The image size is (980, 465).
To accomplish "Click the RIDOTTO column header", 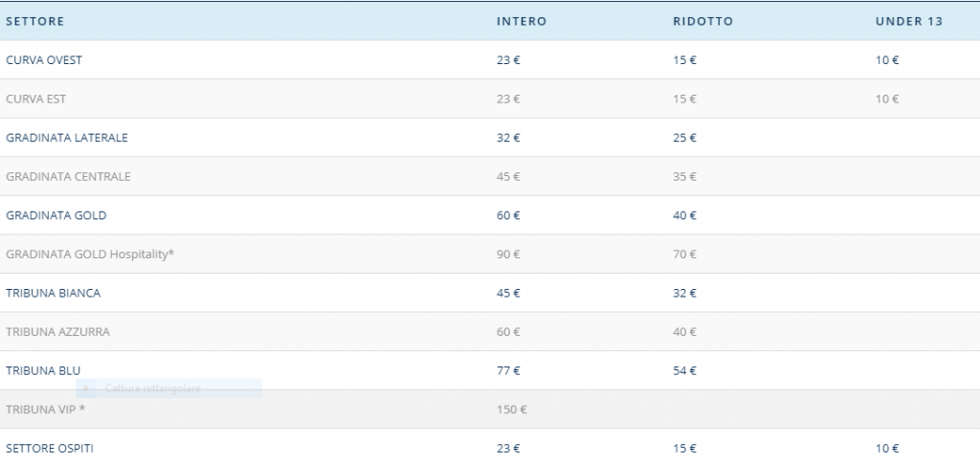I will tap(702, 21).
